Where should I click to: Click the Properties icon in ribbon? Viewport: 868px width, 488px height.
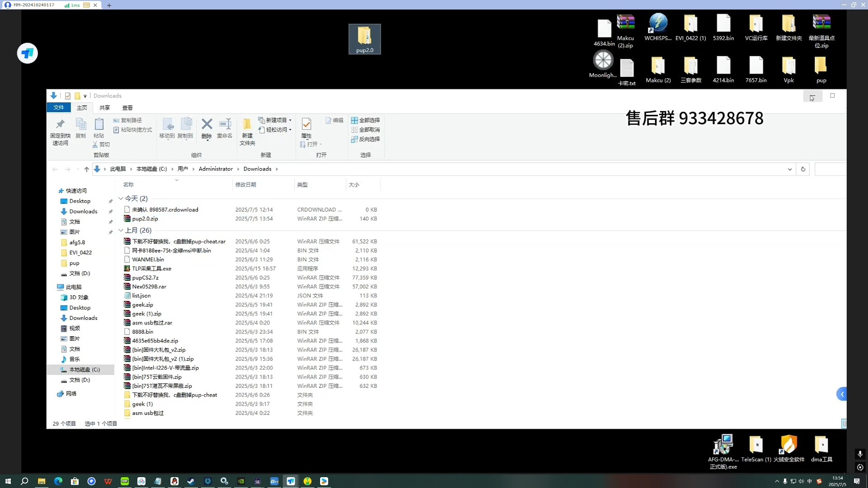(306, 124)
